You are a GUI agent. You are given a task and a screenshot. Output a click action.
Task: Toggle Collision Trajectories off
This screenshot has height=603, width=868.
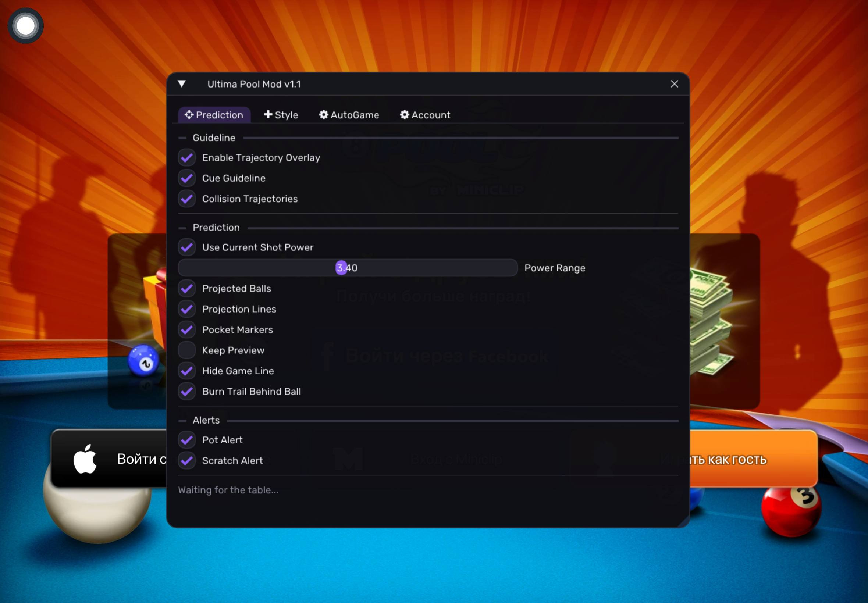[x=187, y=199]
